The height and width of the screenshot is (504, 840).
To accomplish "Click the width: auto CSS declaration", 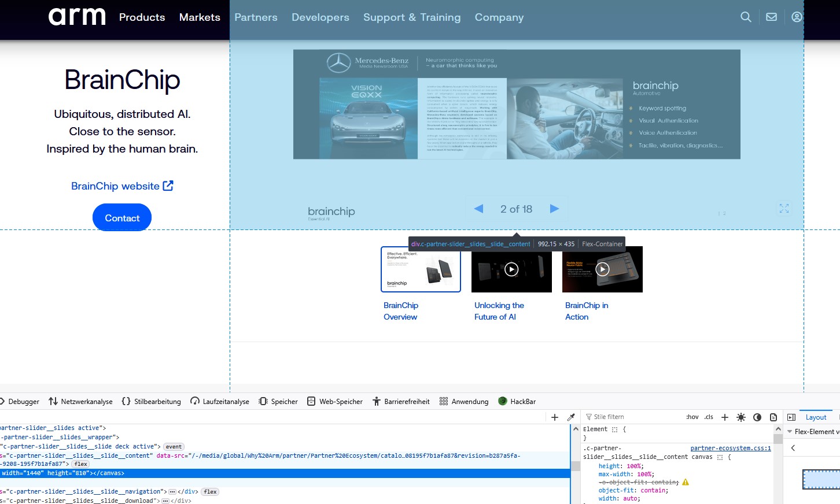I will coord(620,498).
